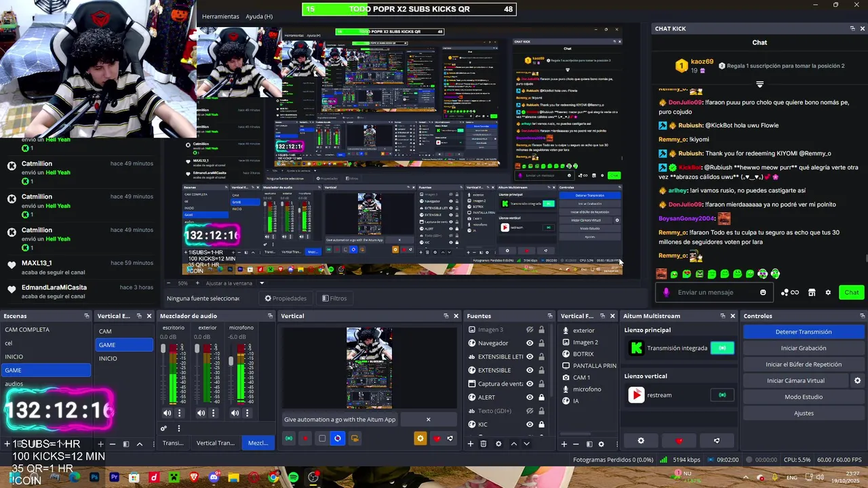
Task: Start vertical recording red dot button
Action: pyautogui.click(x=305, y=439)
